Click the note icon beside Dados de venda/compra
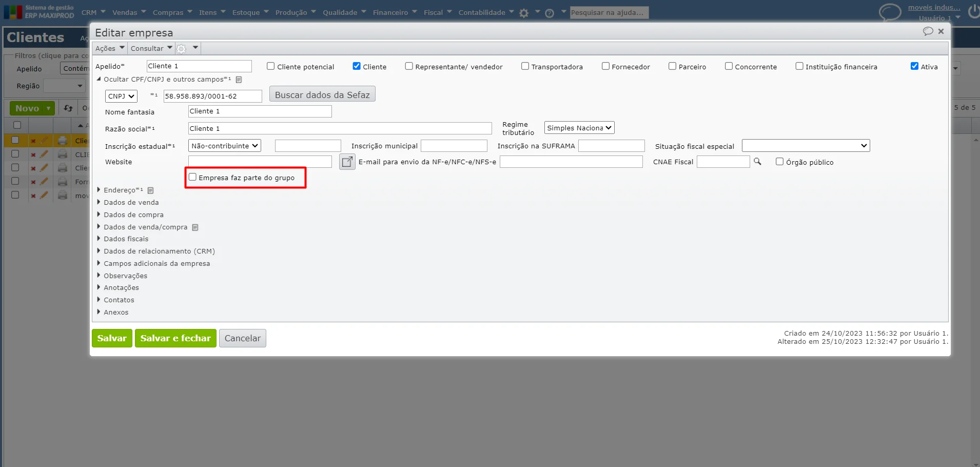The width and height of the screenshot is (980, 467). [x=195, y=227]
